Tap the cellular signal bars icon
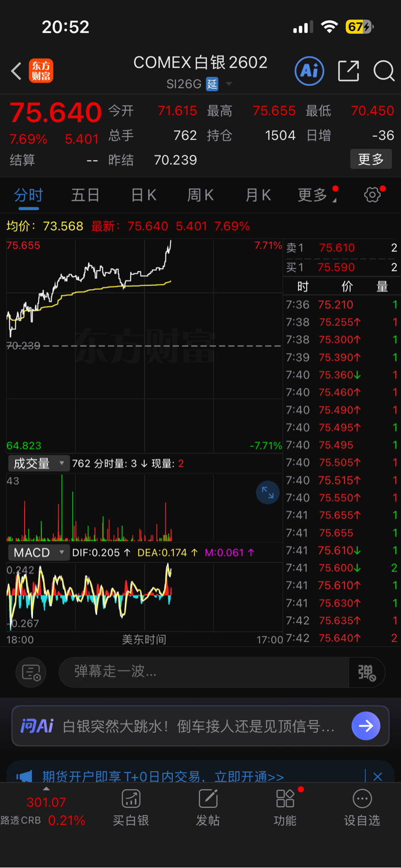 303,27
